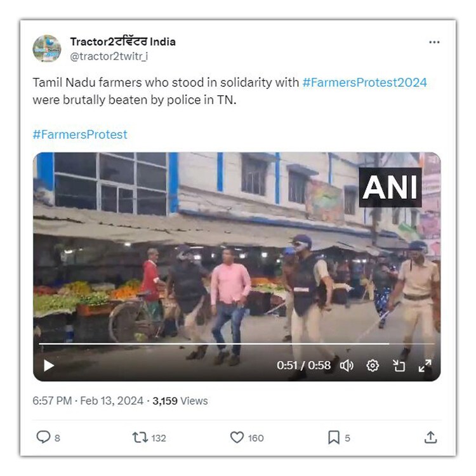The height and width of the screenshot is (476, 476).
Task: Share the tweet via upload icon
Action: (x=430, y=437)
